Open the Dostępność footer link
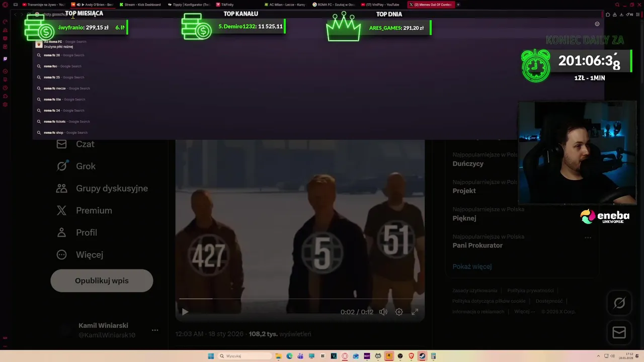The image size is (644, 362). tap(549, 301)
